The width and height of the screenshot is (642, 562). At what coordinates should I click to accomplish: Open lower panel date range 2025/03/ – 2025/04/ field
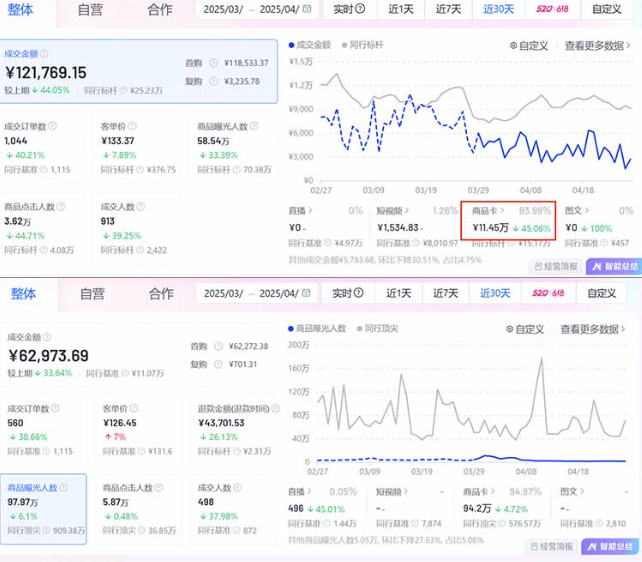tap(257, 293)
